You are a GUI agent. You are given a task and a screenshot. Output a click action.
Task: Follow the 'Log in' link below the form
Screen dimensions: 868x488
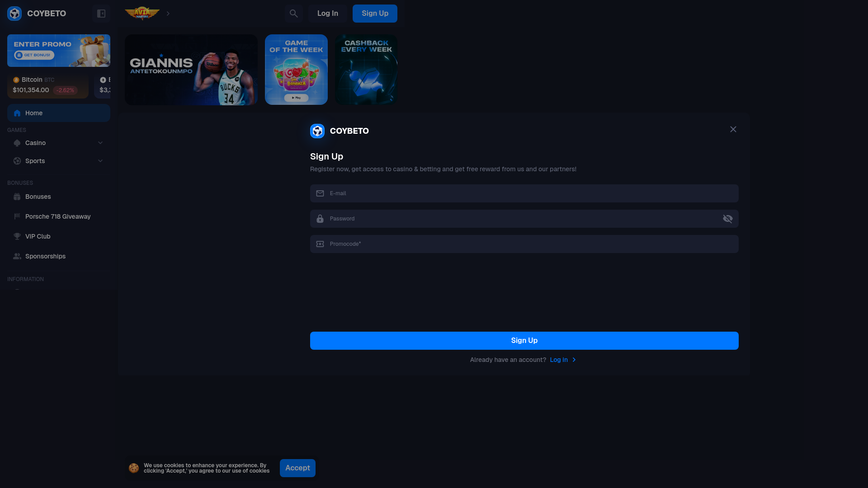click(x=563, y=360)
